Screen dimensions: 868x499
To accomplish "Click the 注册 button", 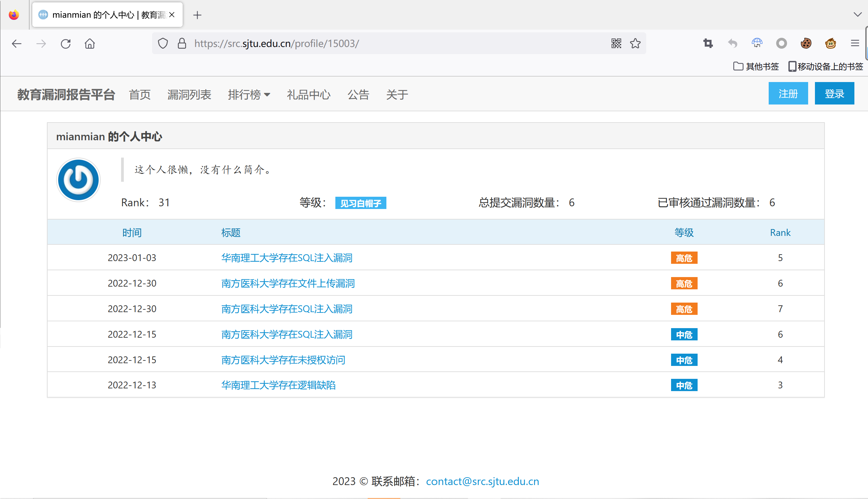I will (x=788, y=94).
